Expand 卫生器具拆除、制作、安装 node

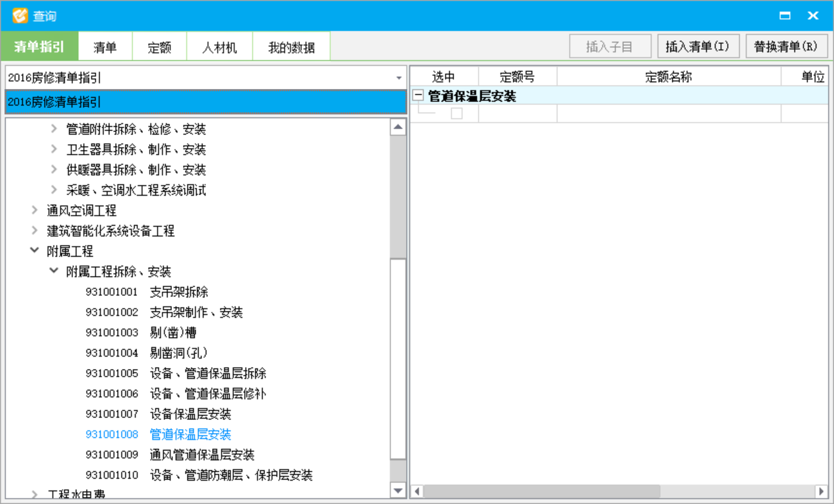click(54, 149)
